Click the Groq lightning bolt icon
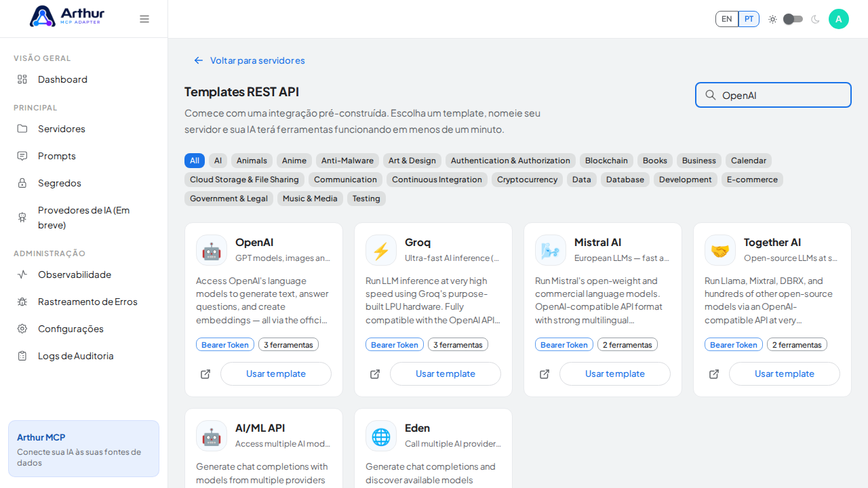 [381, 250]
